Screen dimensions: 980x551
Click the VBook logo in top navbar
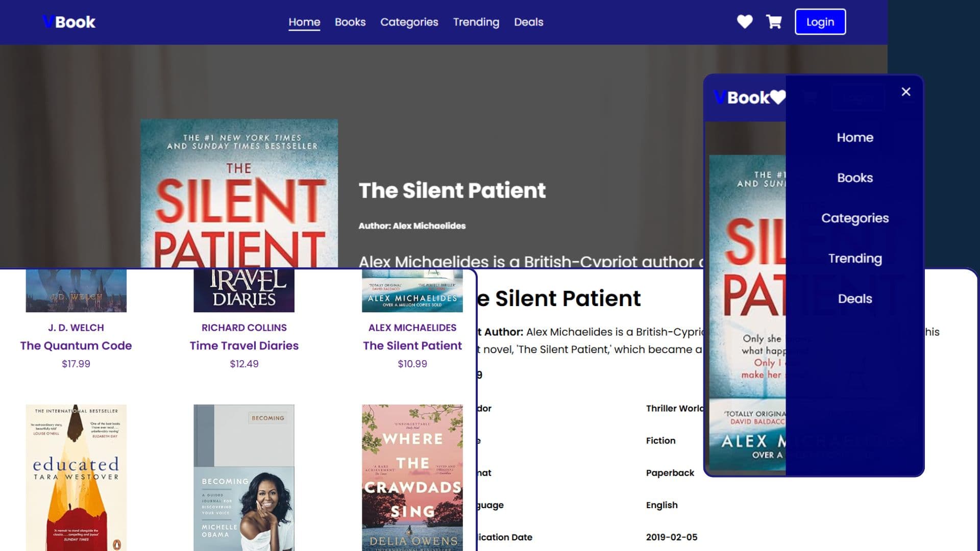[x=69, y=22]
